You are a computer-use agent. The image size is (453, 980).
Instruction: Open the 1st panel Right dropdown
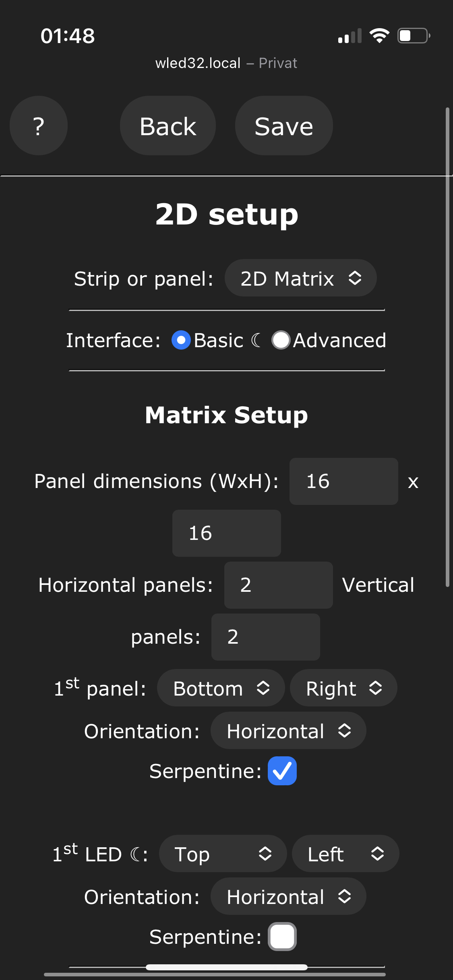point(343,688)
